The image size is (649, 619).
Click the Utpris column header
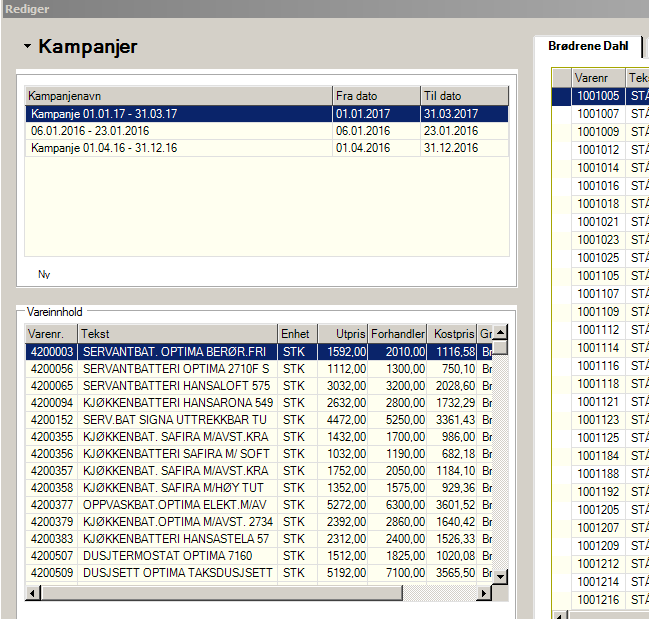click(x=343, y=334)
